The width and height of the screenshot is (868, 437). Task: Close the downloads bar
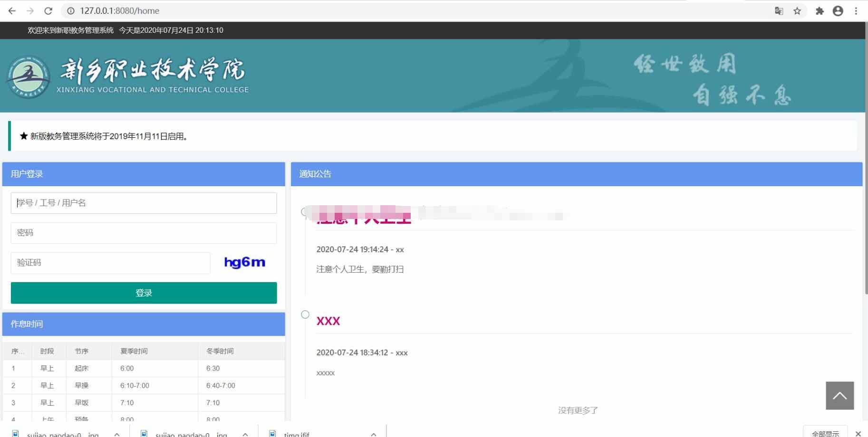click(858, 433)
